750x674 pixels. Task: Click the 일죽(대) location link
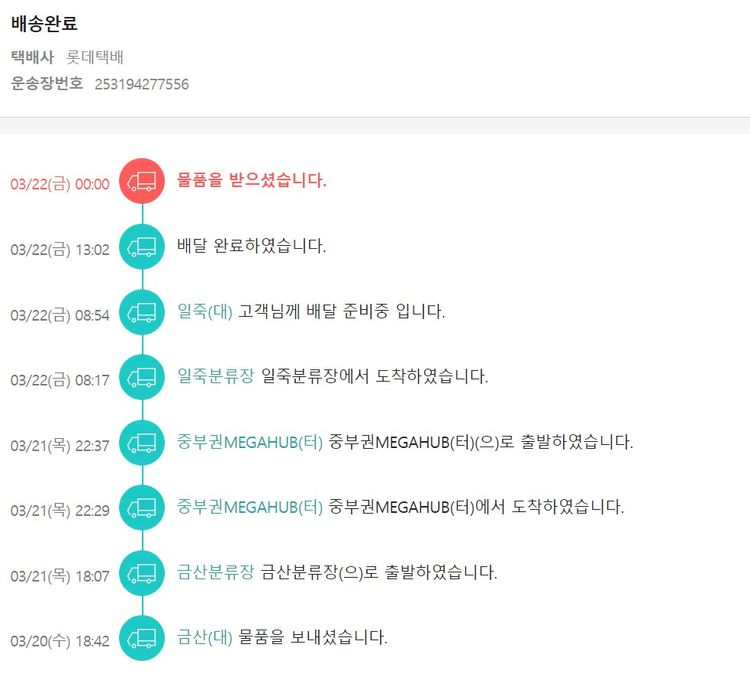205,311
